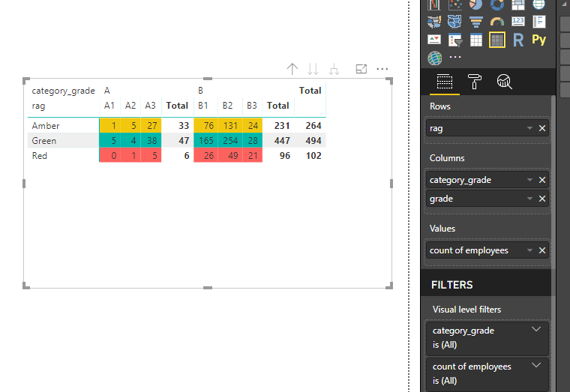This screenshot has height=392, width=570.
Task: Select the amber cell showing 131
Action: point(230,126)
